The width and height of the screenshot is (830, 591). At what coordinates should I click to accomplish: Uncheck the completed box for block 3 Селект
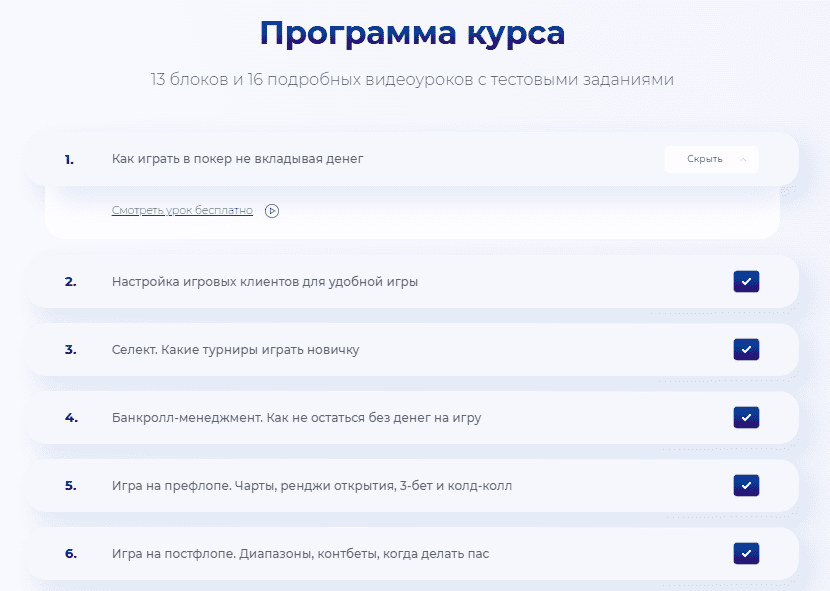(745, 349)
